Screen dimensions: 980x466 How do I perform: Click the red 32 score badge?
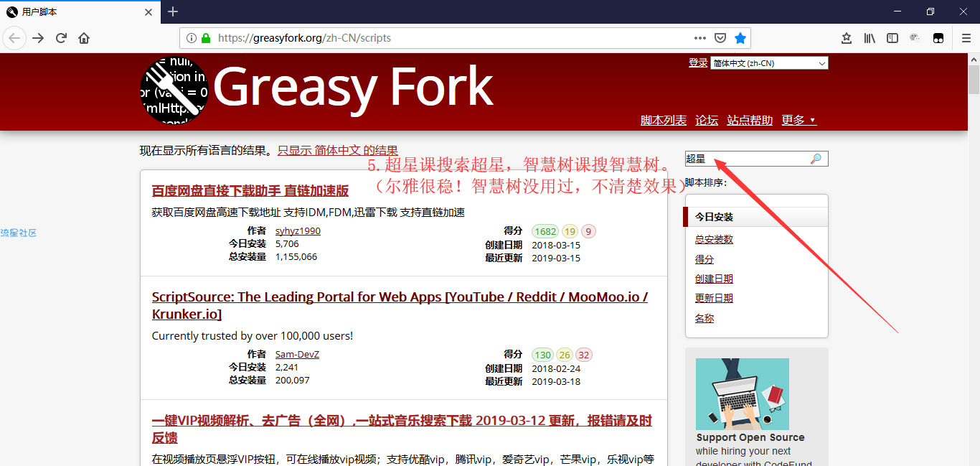[584, 355]
